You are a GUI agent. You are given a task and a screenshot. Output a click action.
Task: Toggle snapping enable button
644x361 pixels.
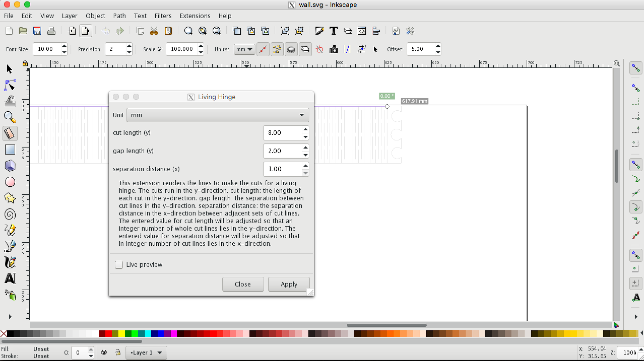636,68
